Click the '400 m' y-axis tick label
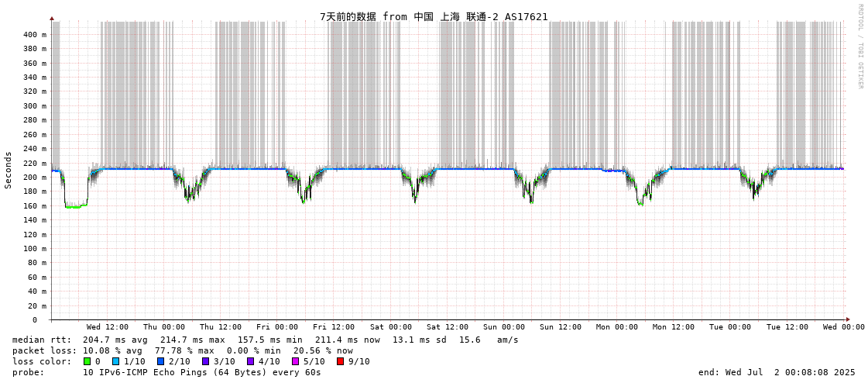This screenshot has height=383, width=868. click(35, 34)
